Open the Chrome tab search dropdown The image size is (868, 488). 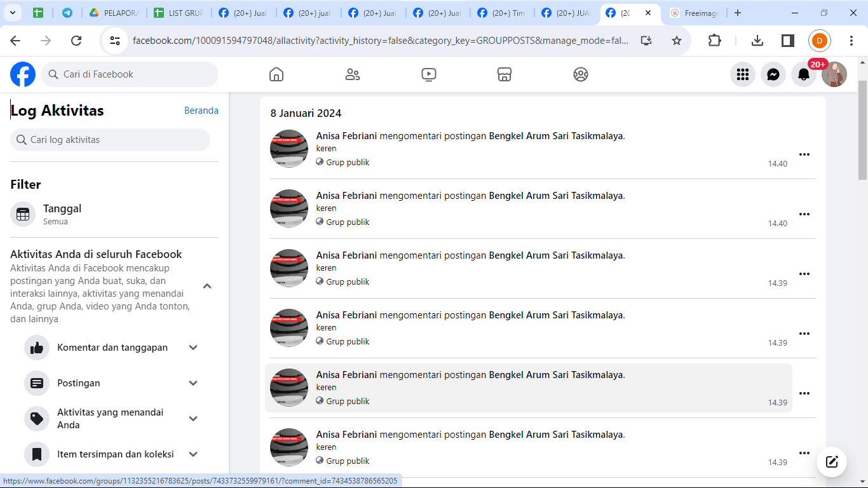pyautogui.click(x=13, y=13)
